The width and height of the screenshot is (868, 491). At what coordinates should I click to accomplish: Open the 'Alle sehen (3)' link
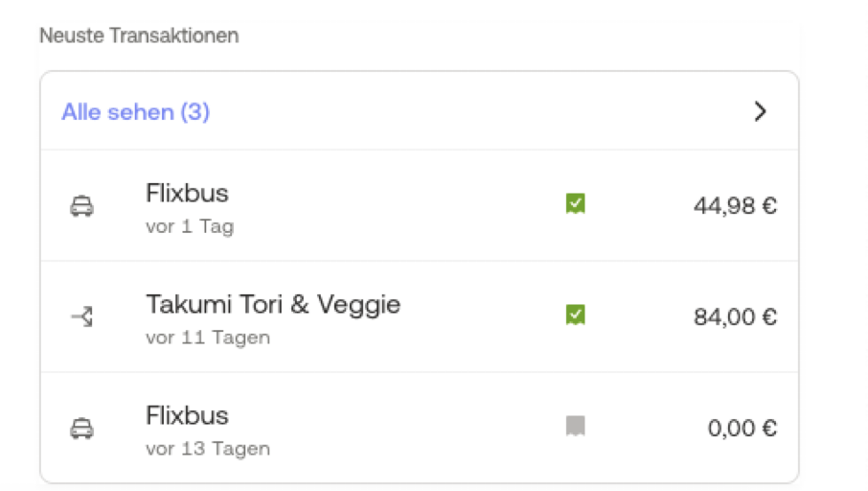click(x=136, y=112)
